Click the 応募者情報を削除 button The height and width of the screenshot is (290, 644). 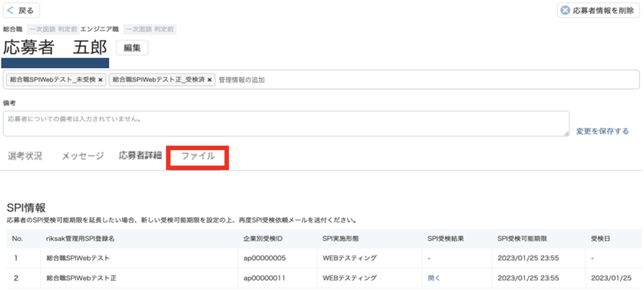click(x=598, y=10)
